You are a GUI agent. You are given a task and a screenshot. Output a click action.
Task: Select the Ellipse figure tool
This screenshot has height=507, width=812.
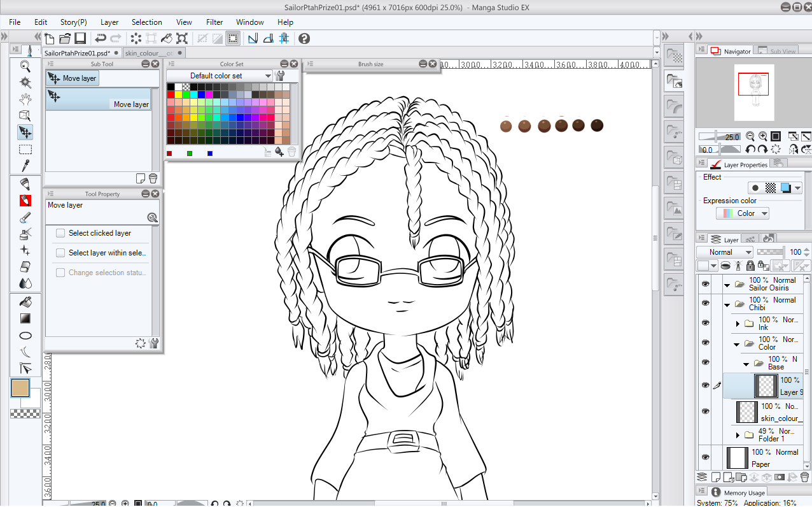coord(25,335)
